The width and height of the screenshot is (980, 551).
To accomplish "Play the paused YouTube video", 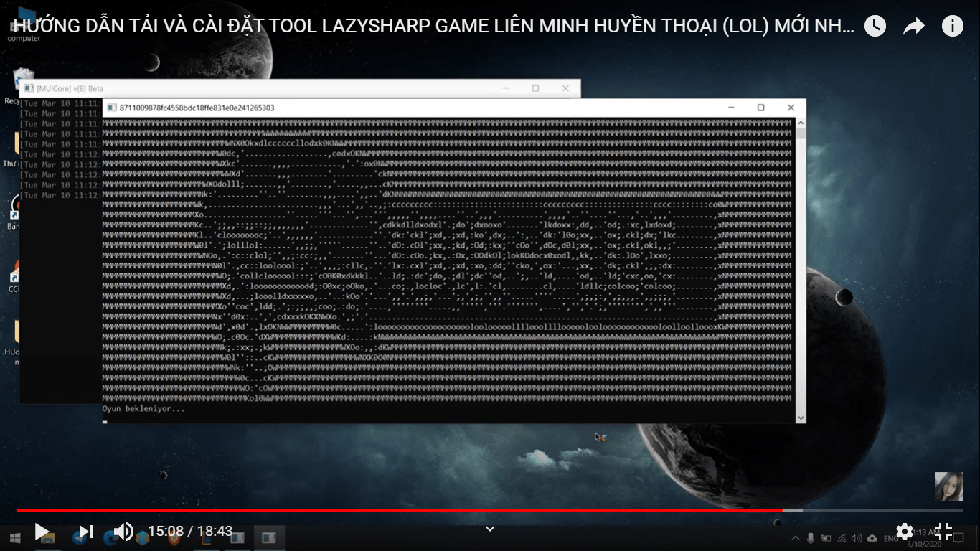I will click(42, 532).
